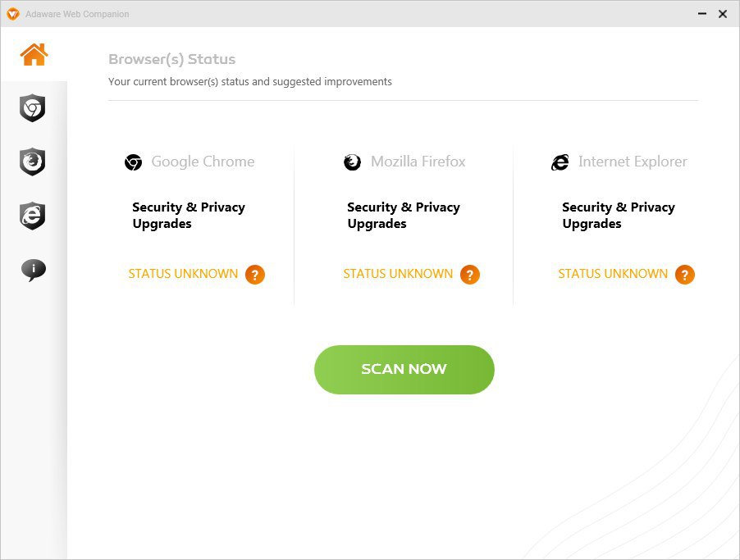Open the Firefox shield sidebar section

click(33, 162)
